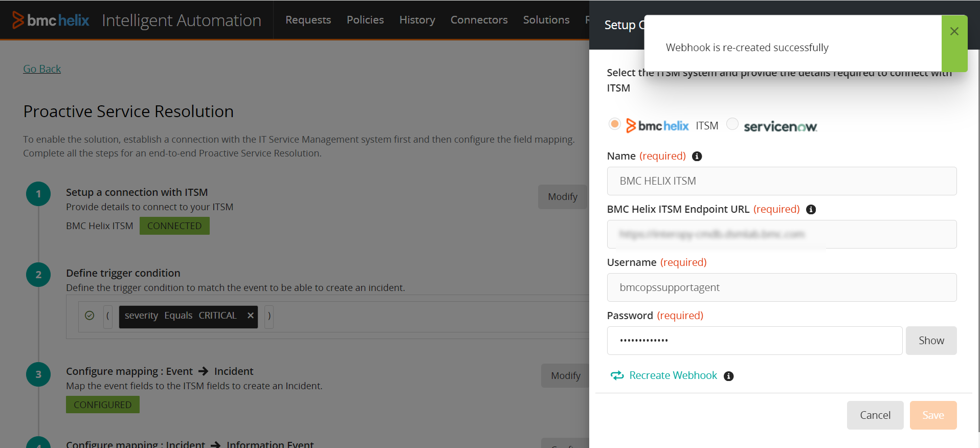The height and width of the screenshot is (448, 980).
Task: Click 'Configure mapping : Event → Incident' title
Action: tap(160, 371)
